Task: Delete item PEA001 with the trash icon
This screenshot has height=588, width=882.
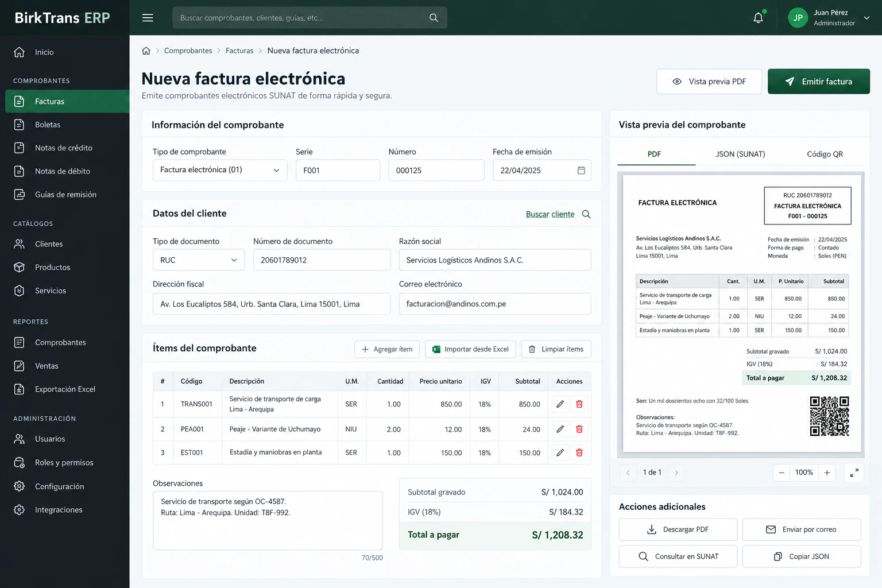Action: pyautogui.click(x=579, y=429)
